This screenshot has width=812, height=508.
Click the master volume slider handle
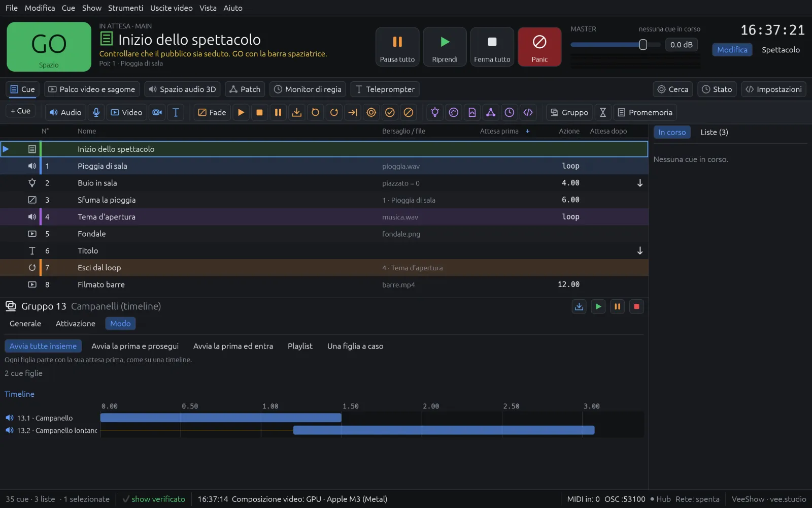click(643, 45)
